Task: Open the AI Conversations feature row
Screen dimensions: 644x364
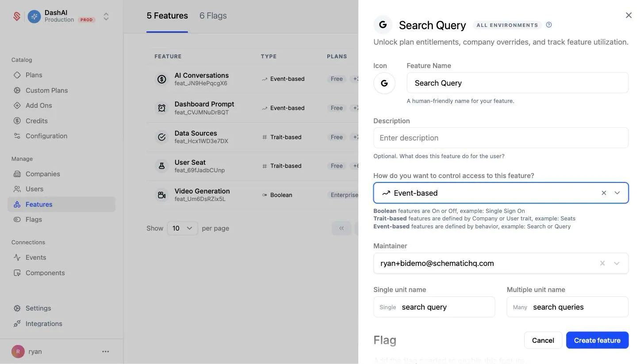Action: [x=252, y=79]
